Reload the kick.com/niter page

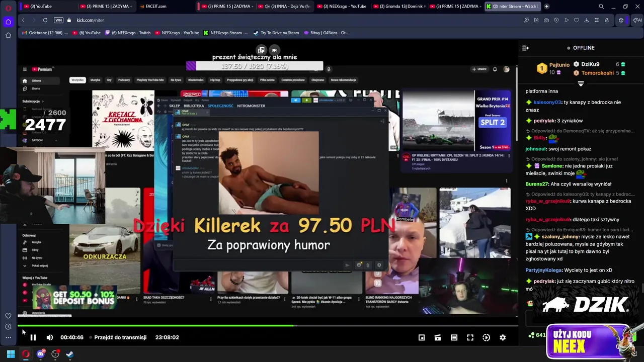(45, 20)
